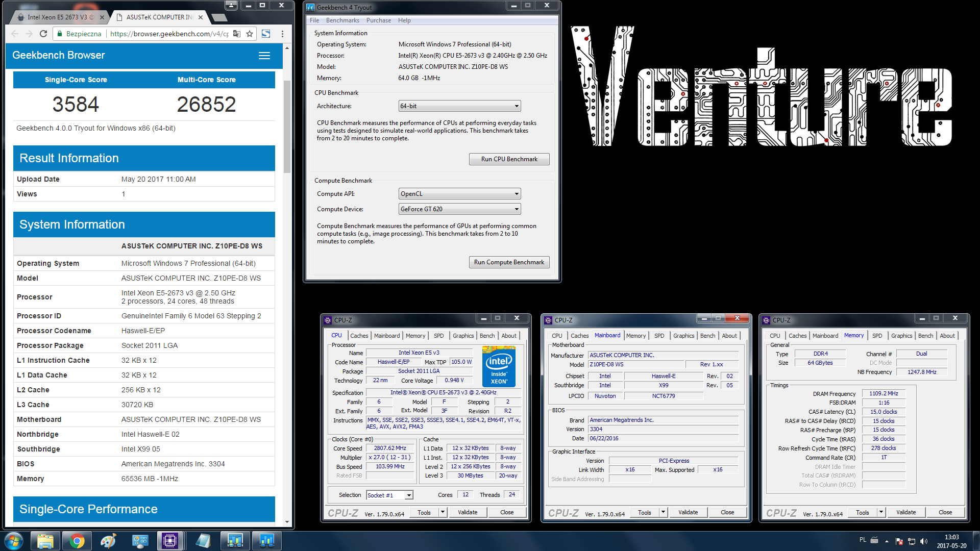Expand Tools arrow in CPU-Z Mainboard window

pyautogui.click(x=663, y=512)
